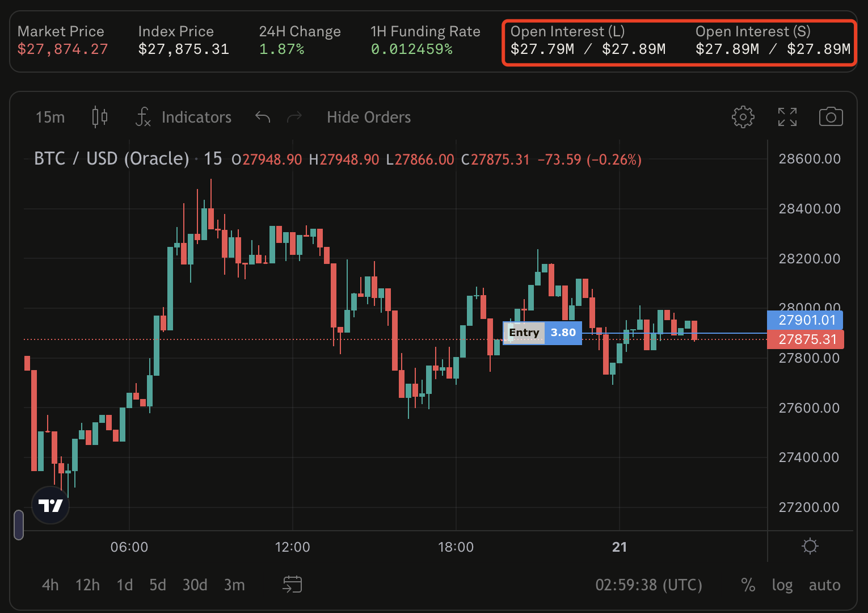Open the 15m timeframe dropdown

tap(50, 117)
